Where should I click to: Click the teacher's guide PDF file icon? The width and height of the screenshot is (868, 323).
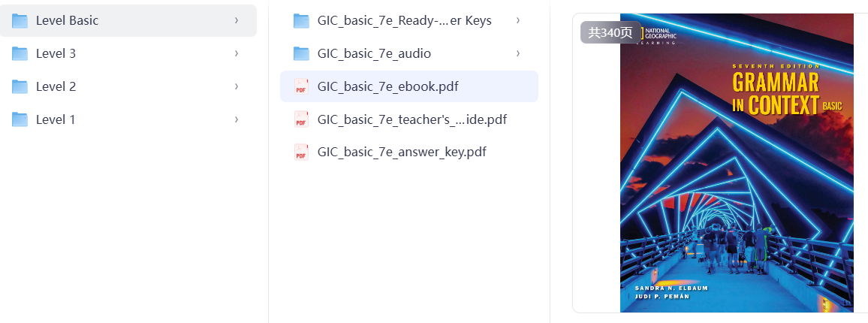tap(301, 119)
